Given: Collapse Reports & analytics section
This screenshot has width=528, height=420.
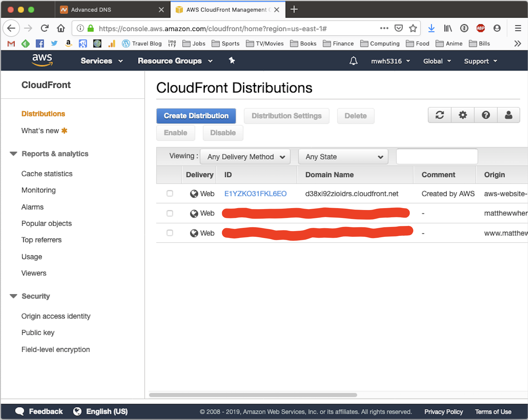Looking at the screenshot, I should point(13,154).
